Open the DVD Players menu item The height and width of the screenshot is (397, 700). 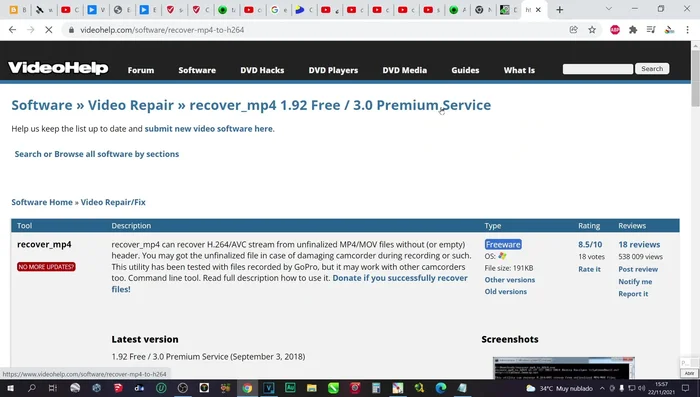pyautogui.click(x=333, y=70)
